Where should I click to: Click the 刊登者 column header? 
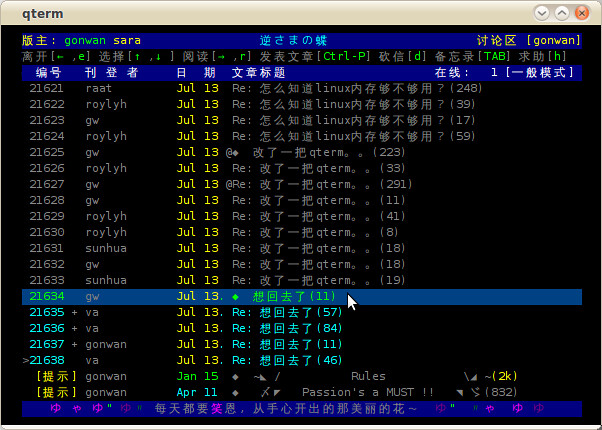point(112,73)
